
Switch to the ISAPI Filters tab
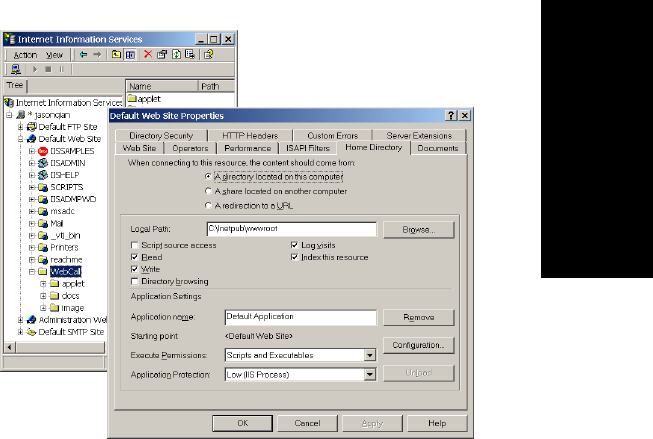click(x=308, y=148)
